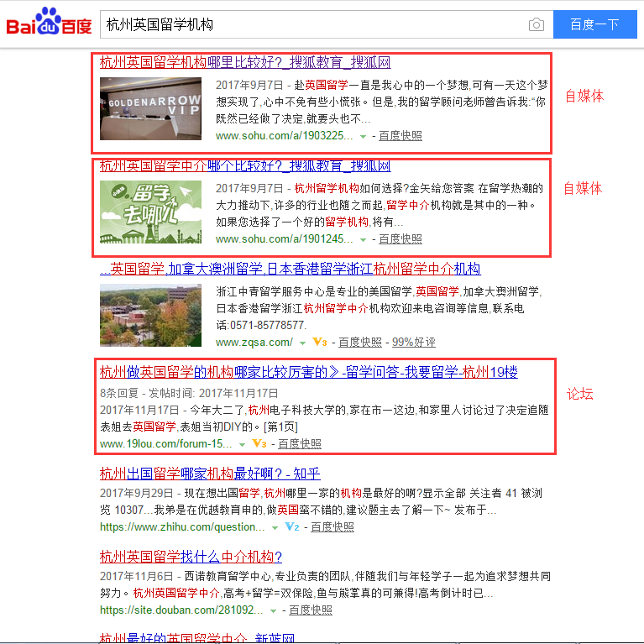
Task: Open 百度快照 for zqsa.com result
Action: [360, 342]
